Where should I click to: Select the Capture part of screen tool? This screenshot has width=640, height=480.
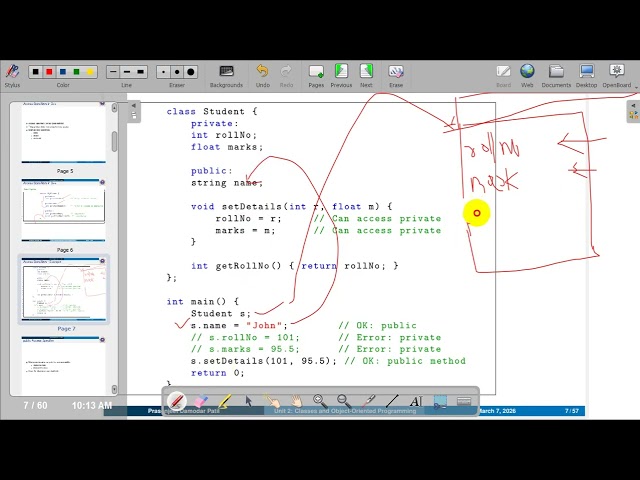click(x=440, y=401)
